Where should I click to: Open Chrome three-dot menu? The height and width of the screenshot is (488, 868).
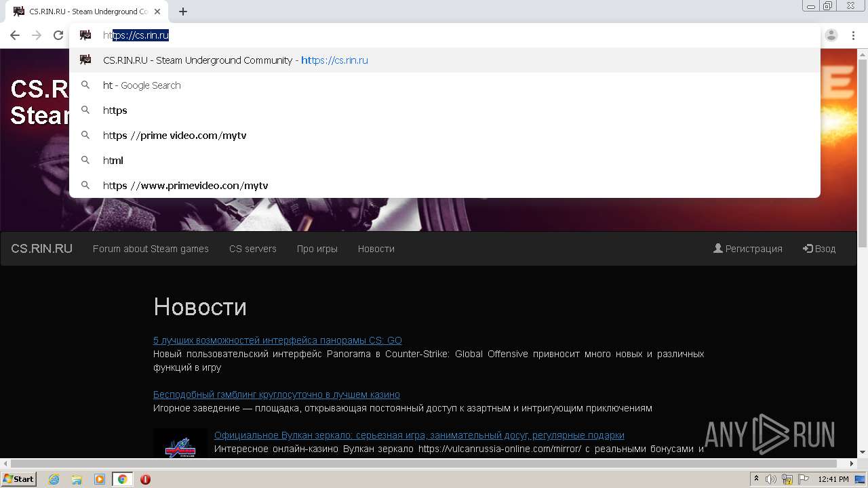853,35
